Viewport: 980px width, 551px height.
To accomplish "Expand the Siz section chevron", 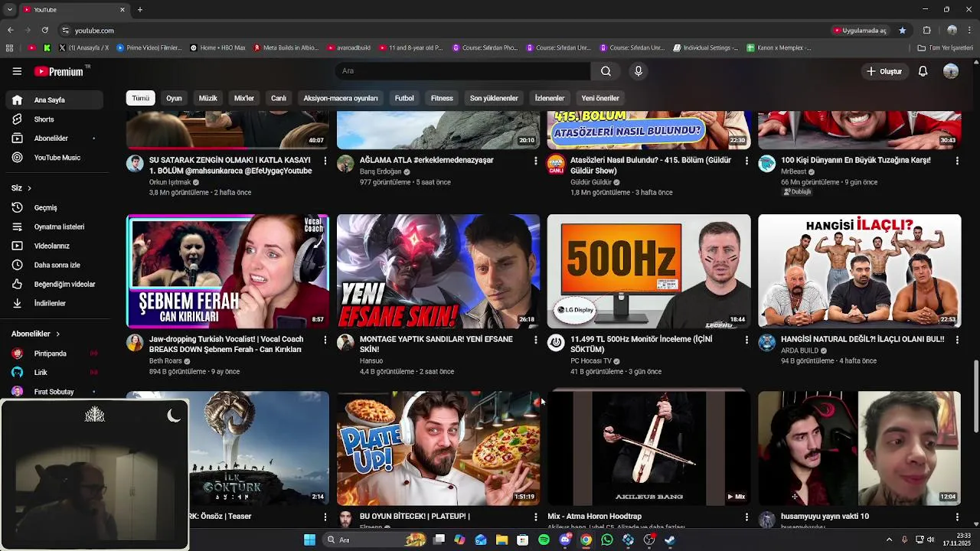I will [x=29, y=188].
